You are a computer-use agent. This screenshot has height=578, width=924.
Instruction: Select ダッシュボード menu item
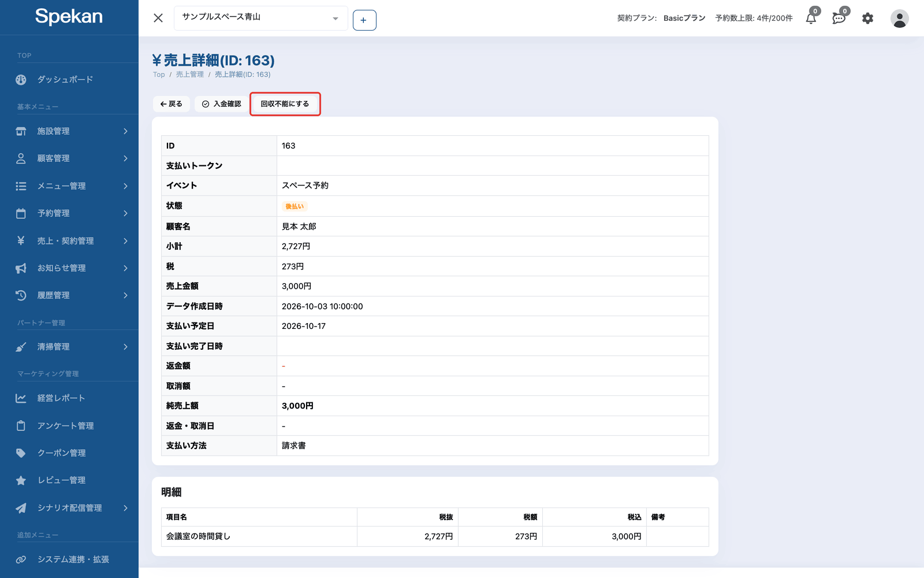click(65, 80)
